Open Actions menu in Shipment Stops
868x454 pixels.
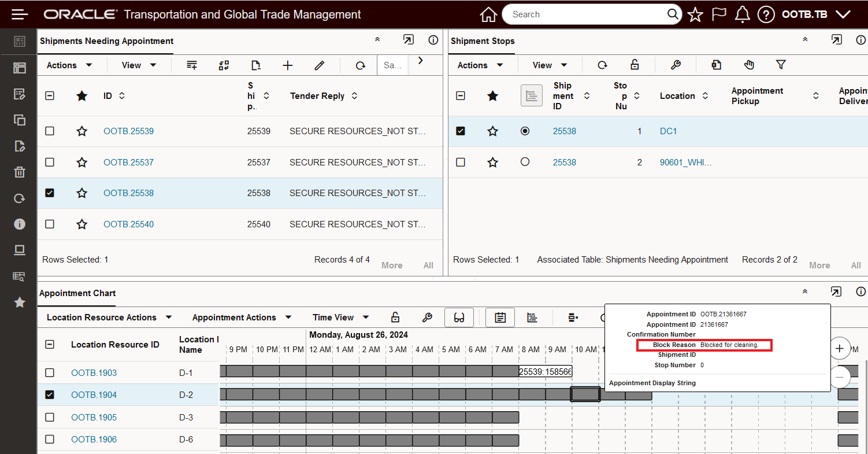tap(480, 65)
